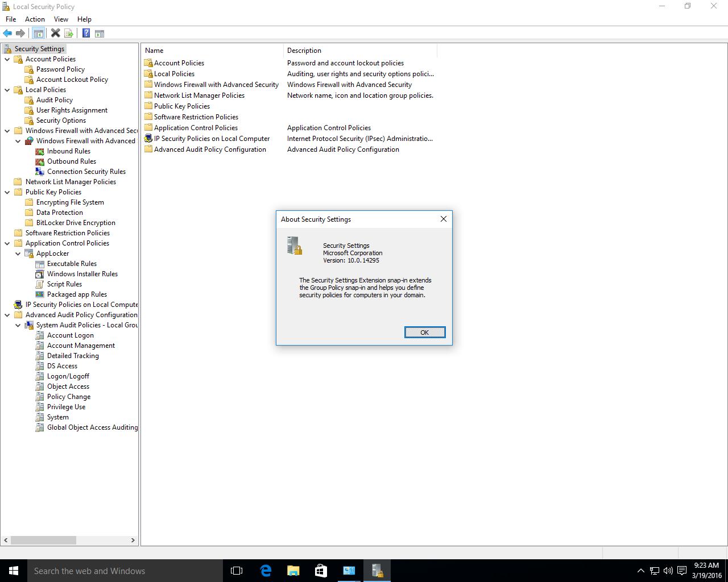Click the Password Policy folder icon

29,69
